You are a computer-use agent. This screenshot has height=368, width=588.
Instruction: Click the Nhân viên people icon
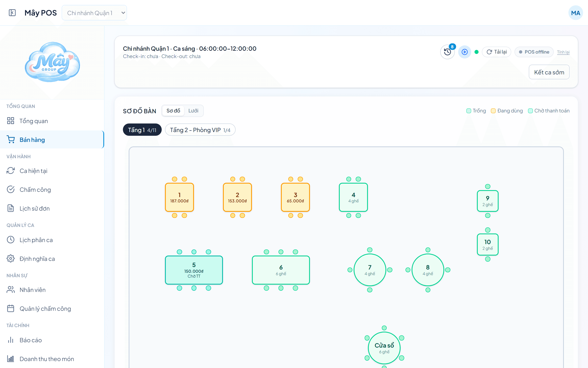[x=10, y=290]
